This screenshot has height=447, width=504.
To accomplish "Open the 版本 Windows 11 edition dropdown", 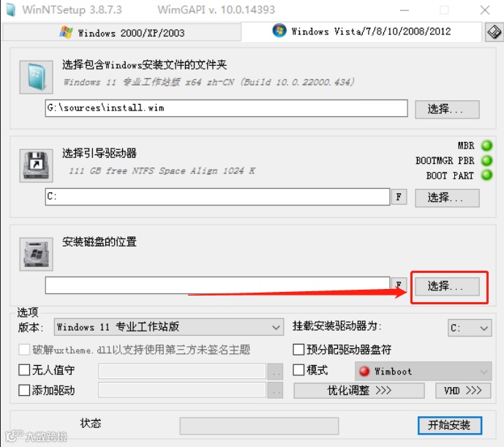I will [x=169, y=327].
